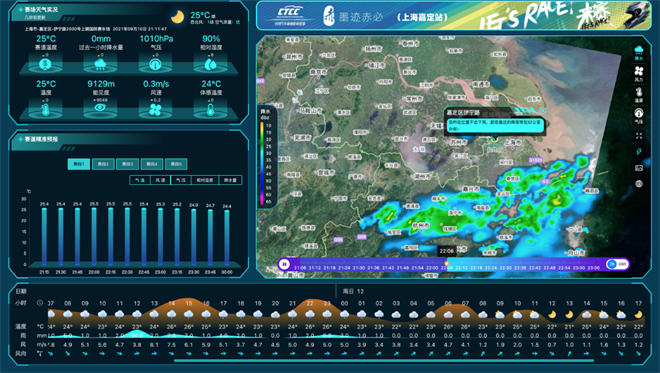Viewport: 660px width, 373px height.
Task: Click the fullscreen expand map icon
Action: point(639,136)
